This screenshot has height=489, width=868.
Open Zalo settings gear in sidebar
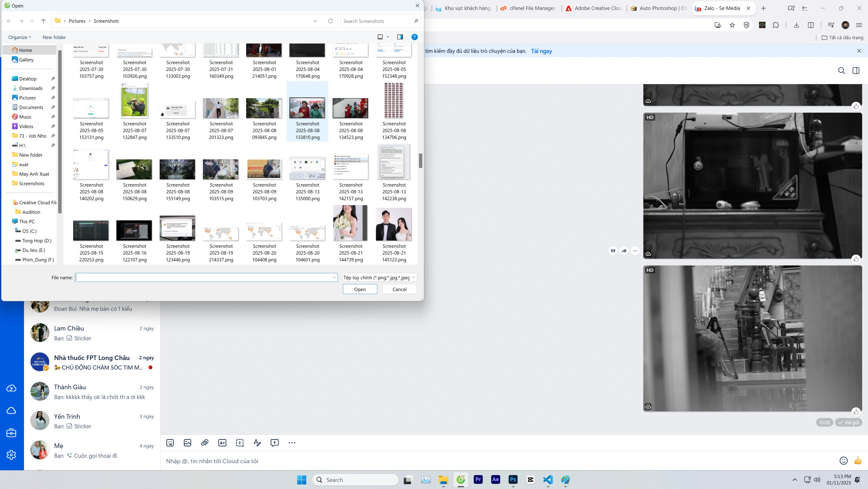(11, 455)
